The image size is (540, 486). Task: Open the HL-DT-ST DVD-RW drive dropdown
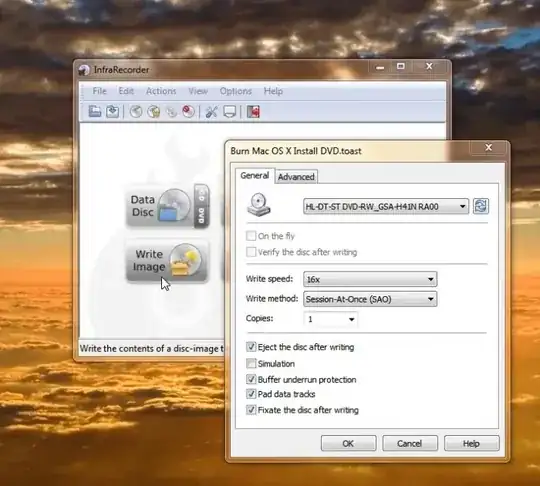[386, 206]
